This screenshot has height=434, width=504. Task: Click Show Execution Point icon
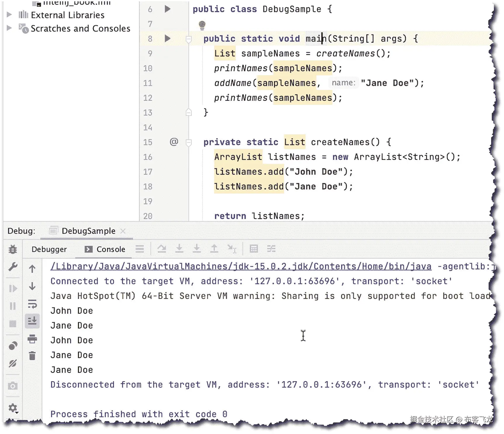(x=140, y=249)
